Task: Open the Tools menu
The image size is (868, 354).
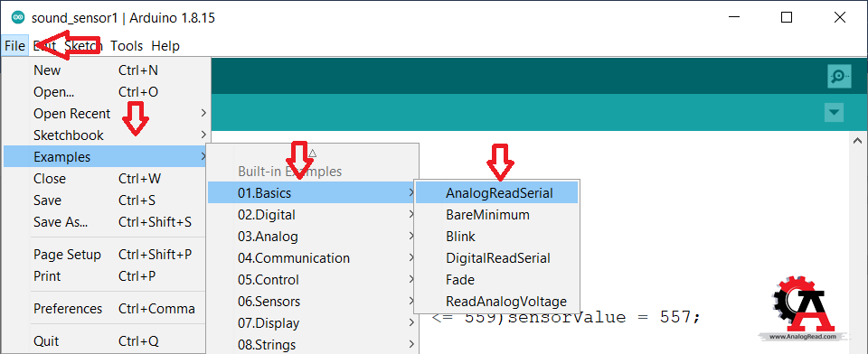Action: 127,46
